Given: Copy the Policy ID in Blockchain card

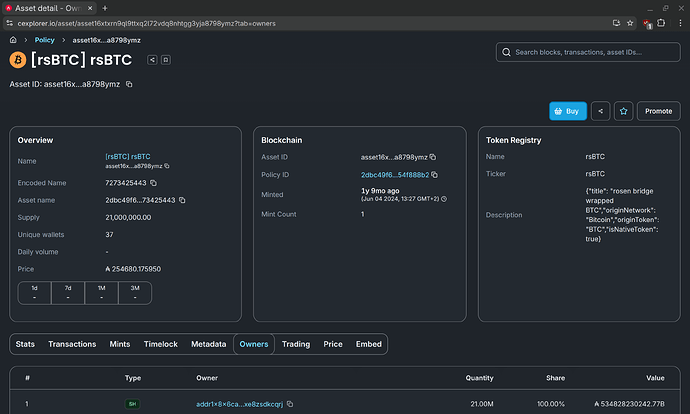Looking at the screenshot, I should pos(435,175).
